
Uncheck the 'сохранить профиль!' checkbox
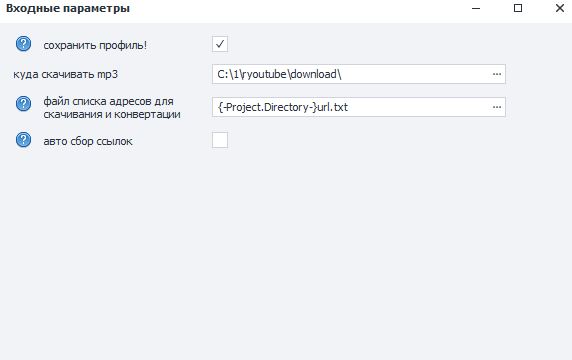220,44
